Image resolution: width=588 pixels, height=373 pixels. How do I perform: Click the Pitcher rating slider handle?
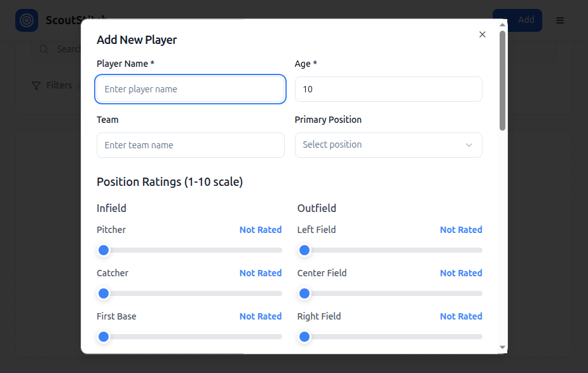point(104,250)
